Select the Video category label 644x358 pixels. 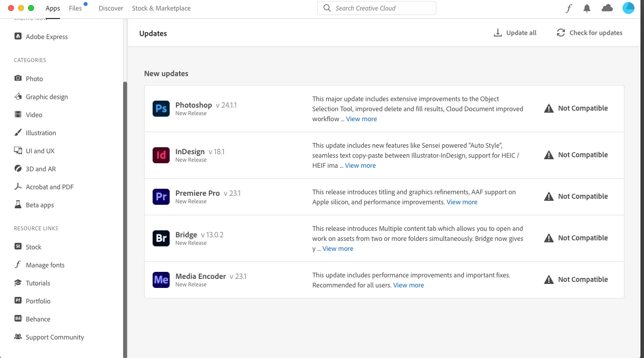34,115
